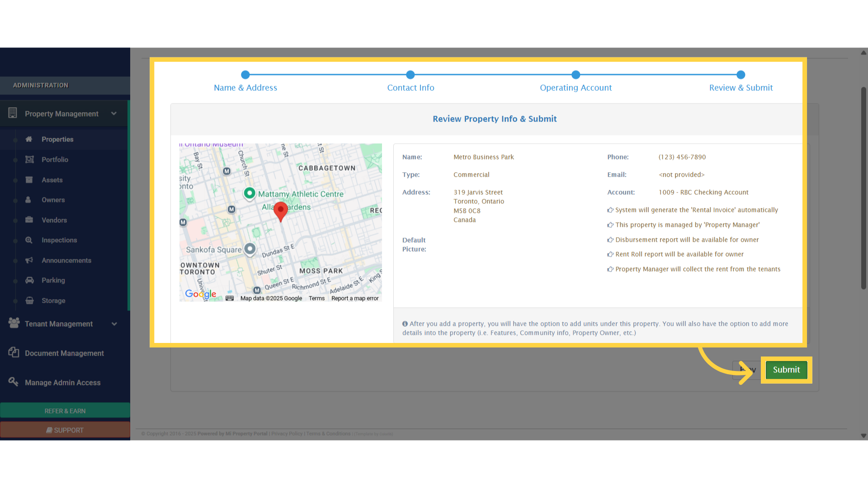This screenshot has width=868, height=488.
Task: Click the red map location pin
Action: click(281, 211)
